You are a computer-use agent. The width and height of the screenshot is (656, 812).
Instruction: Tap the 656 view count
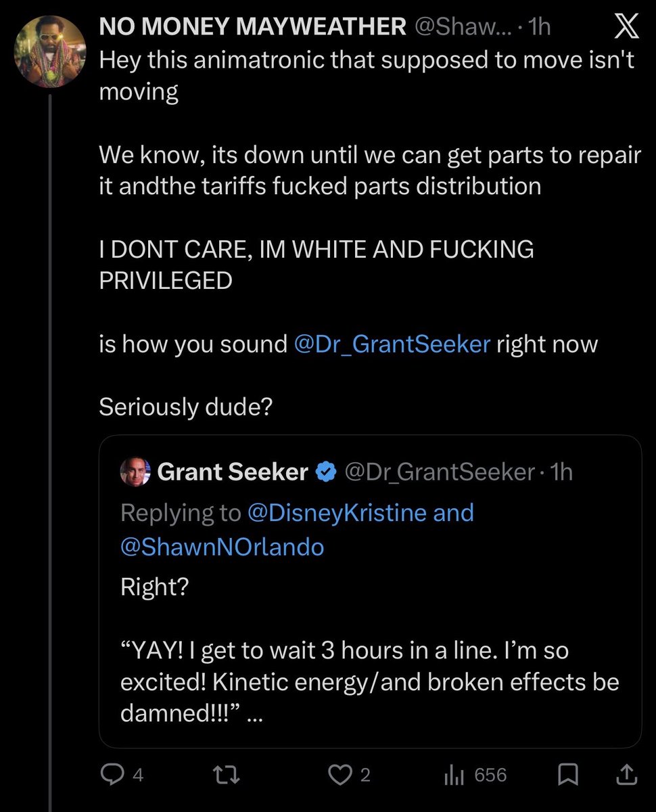tap(490, 775)
